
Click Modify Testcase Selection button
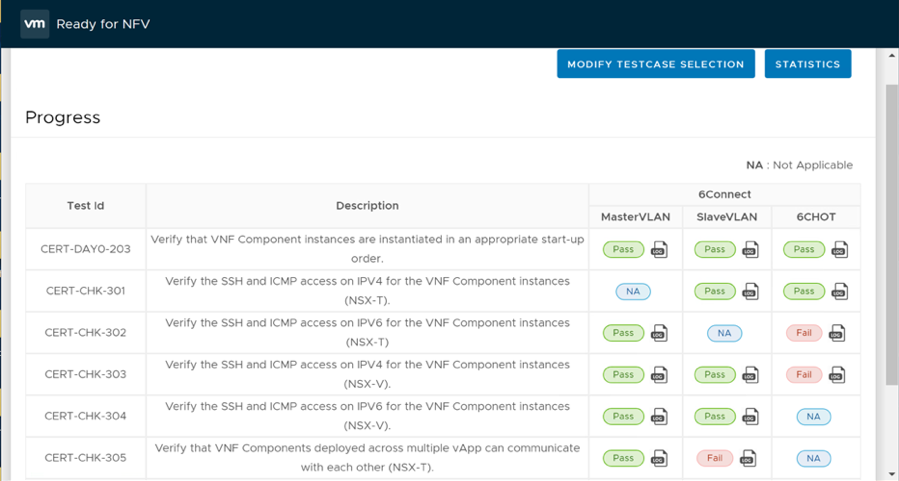pos(655,64)
